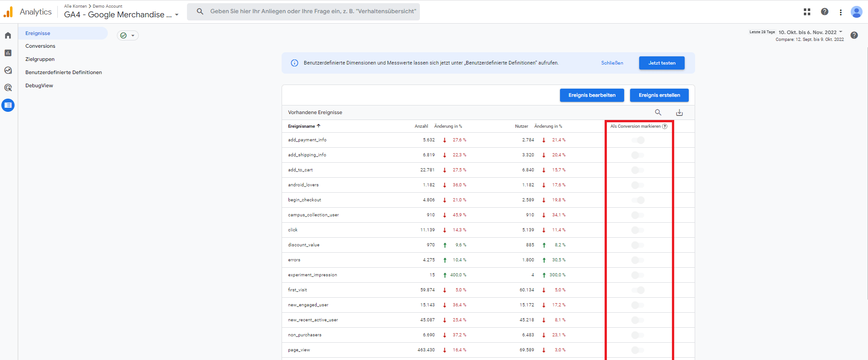Open the Reports bar chart icon

pos(8,53)
